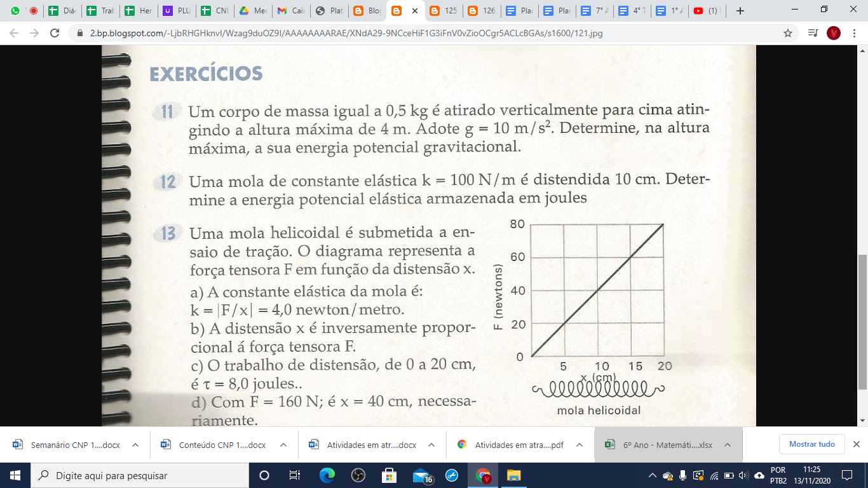Open the "7° A" Google Docs tab
This screenshot has width=868, height=488.
[x=595, y=11]
